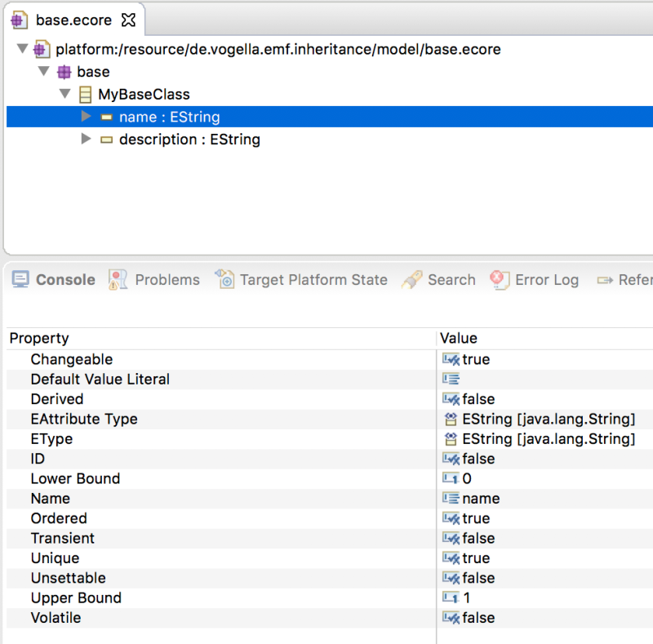The height and width of the screenshot is (644, 653).
Task: Click the platform resource icon in tree
Action: [42, 50]
